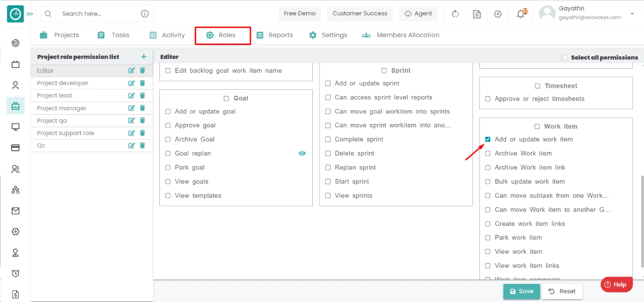Open the Activity tab
Viewport: 644px width, 302px height.
(x=167, y=35)
